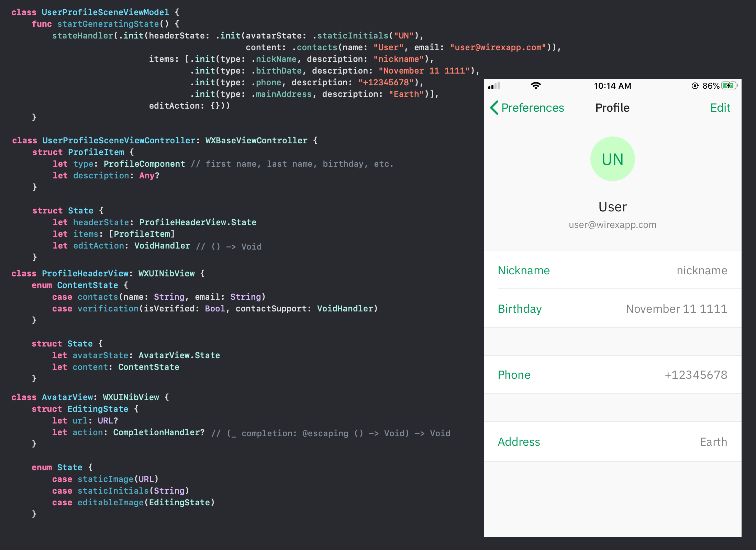Image resolution: width=756 pixels, height=550 pixels.
Task: Click the rotation lock status icon
Action: pos(695,86)
